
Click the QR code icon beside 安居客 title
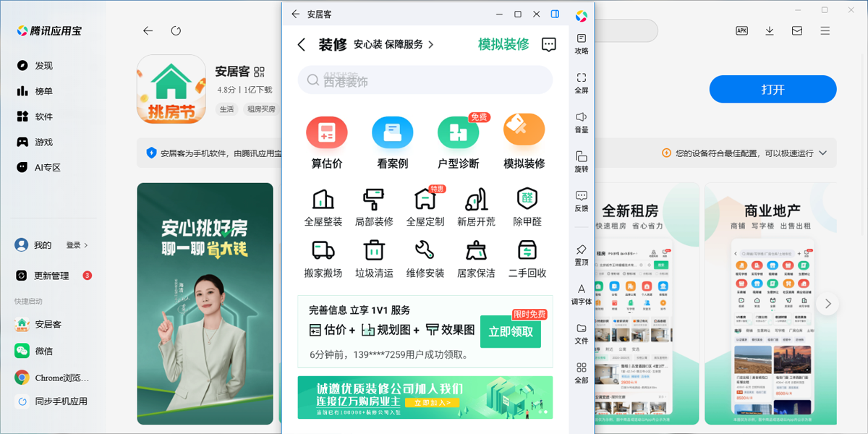pyautogui.click(x=260, y=72)
